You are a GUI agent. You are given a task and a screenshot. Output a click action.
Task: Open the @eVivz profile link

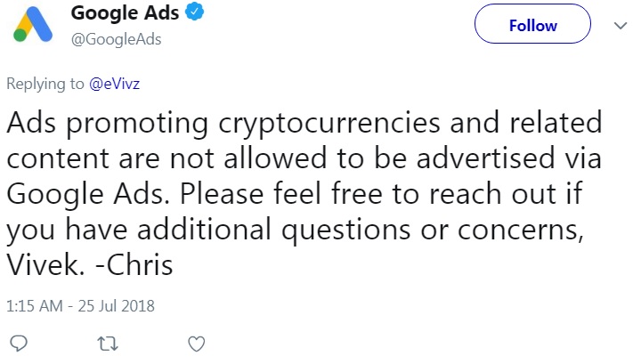click(112, 85)
